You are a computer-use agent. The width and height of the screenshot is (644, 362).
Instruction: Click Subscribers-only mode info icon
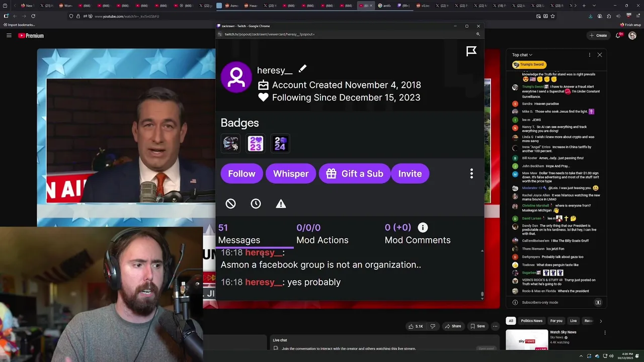point(515,302)
